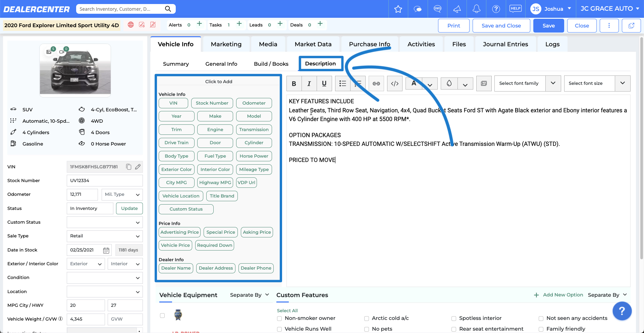Click the search magnifier icon

pos(168,9)
